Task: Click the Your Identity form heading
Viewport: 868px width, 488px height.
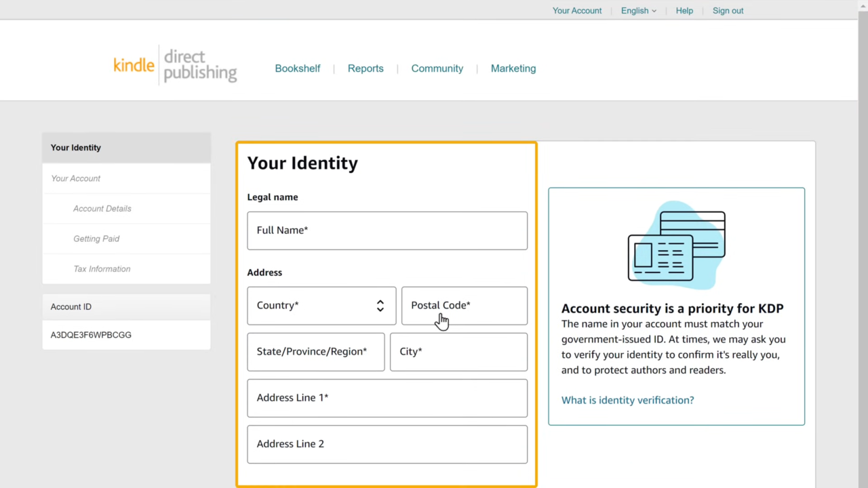Action: 302,163
